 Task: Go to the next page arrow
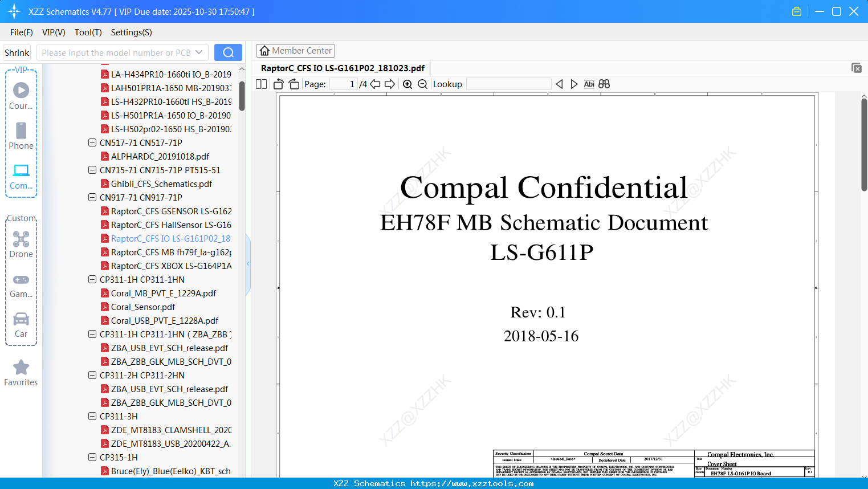point(390,84)
